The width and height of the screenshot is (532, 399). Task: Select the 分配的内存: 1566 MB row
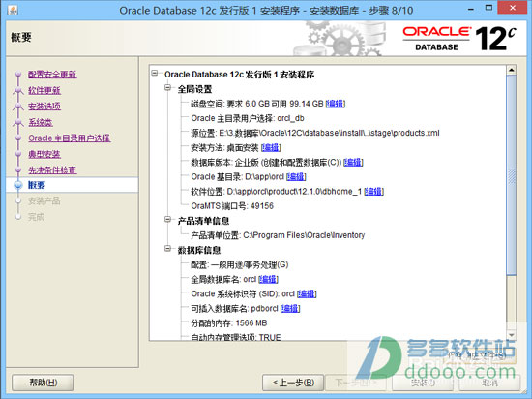(x=228, y=323)
